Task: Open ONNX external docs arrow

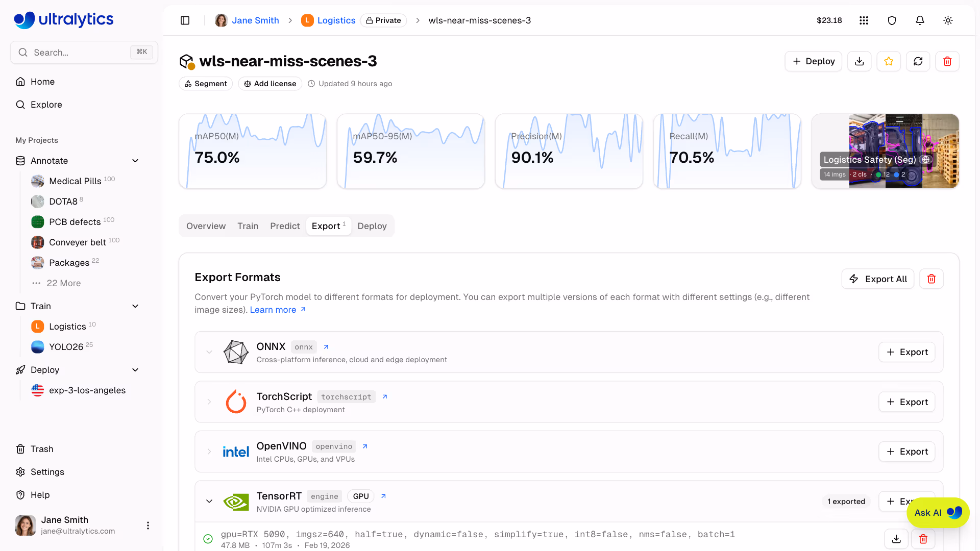Action: click(326, 347)
